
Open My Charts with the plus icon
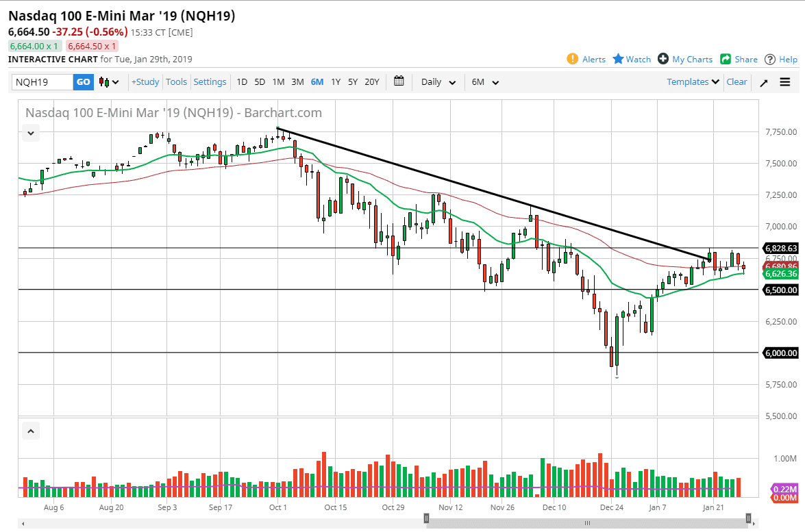(x=662, y=59)
